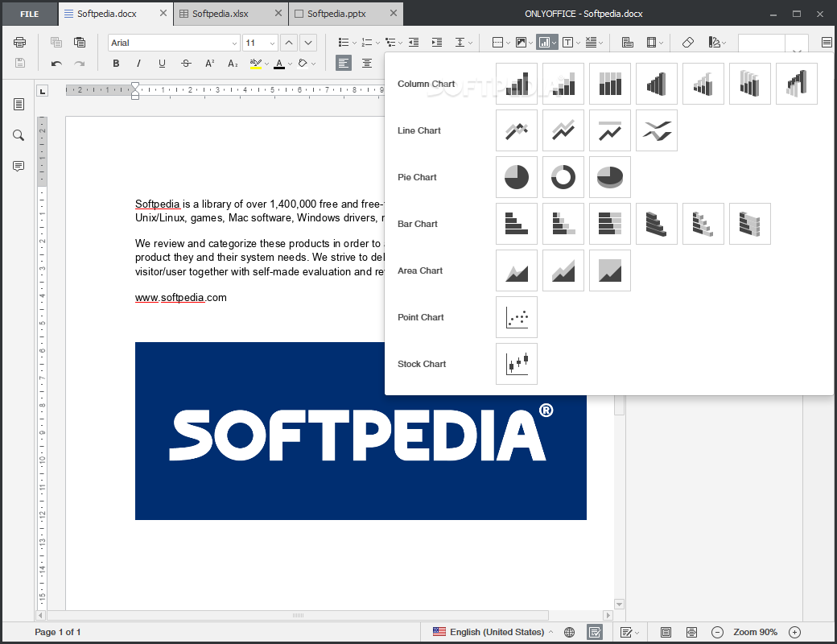Click the Print icon
This screenshot has width=837, height=644.
click(20, 42)
